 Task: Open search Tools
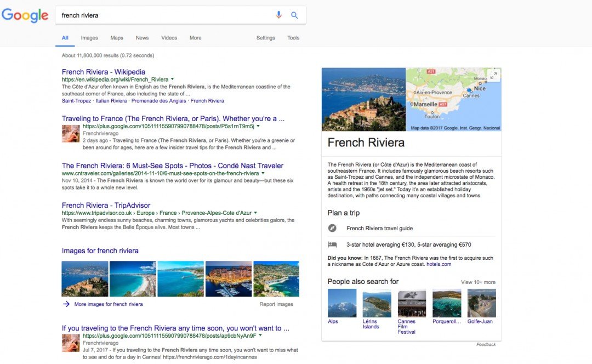click(293, 38)
